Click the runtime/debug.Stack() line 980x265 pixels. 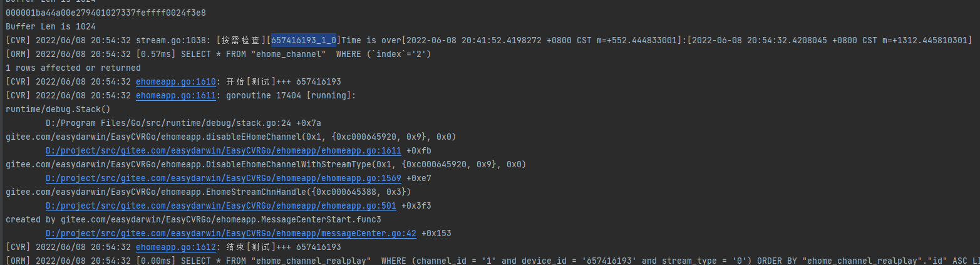click(x=48, y=109)
